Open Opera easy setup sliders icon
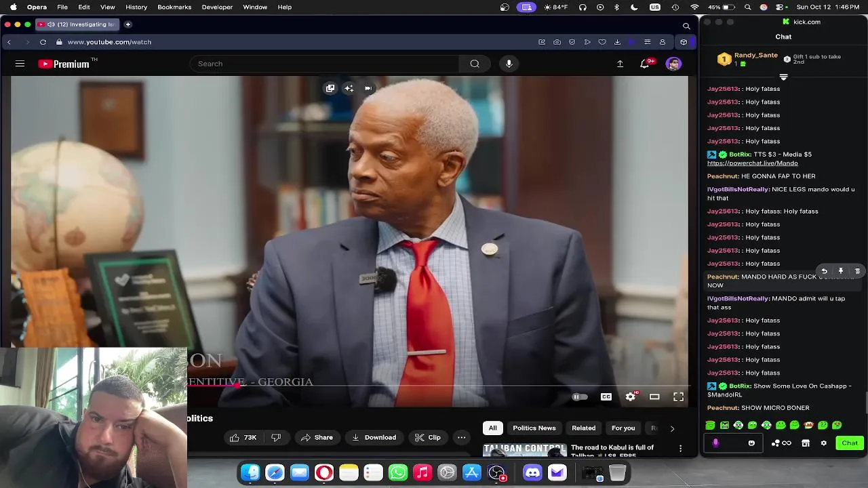This screenshot has width=868, height=488. (x=647, y=42)
